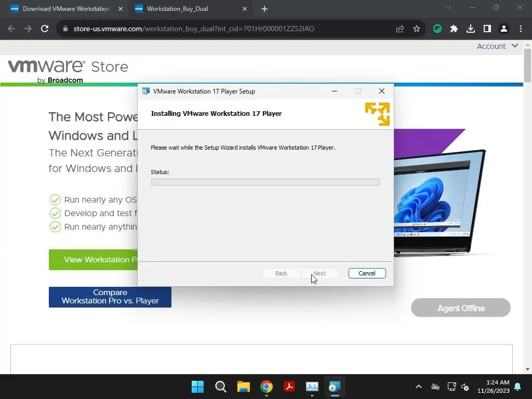Open Chrome three-dot menu
Viewport: 532px width, 399px height.
521,29
